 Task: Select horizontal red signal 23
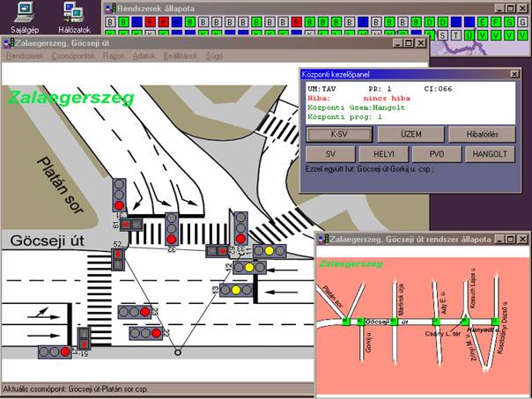click(x=134, y=311)
